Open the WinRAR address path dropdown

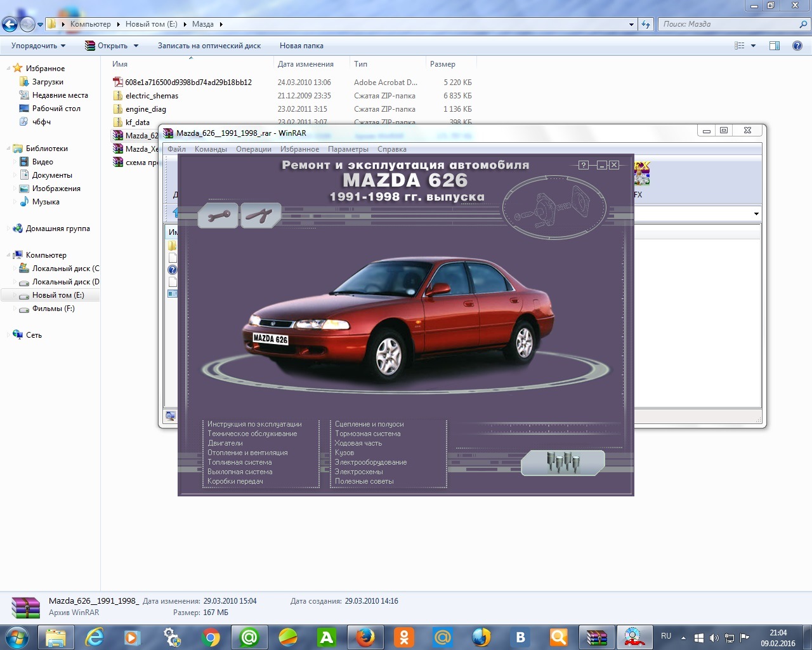(x=756, y=214)
